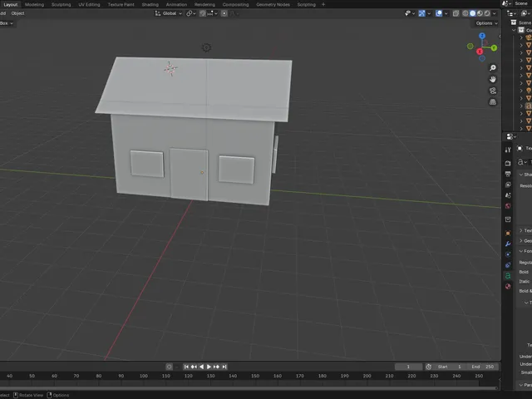Toggle proportional editing in header
Image resolution: width=532 pixels, height=399 pixels.
(x=224, y=13)
